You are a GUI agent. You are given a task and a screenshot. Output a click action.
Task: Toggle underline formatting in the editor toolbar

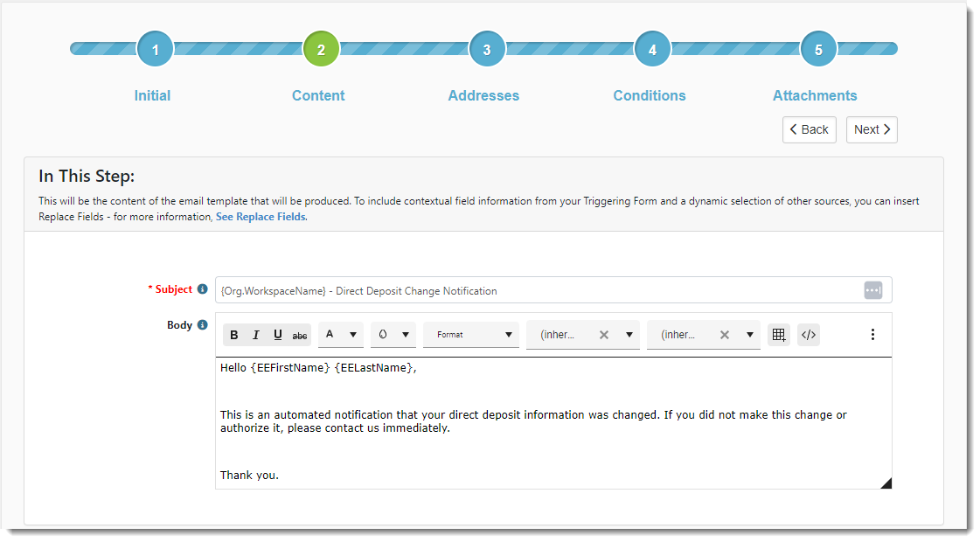pyautogui.click(x=278, y=335)
